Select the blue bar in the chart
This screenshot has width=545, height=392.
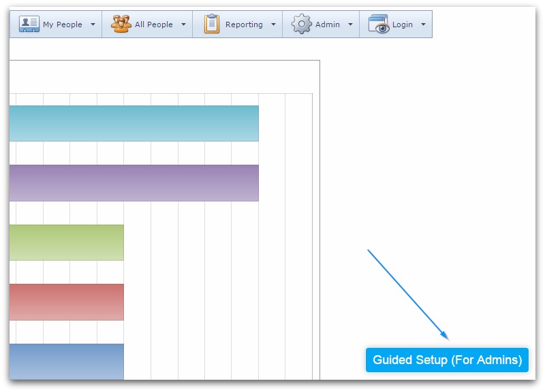pyautogui.click(x=66, y=362)
